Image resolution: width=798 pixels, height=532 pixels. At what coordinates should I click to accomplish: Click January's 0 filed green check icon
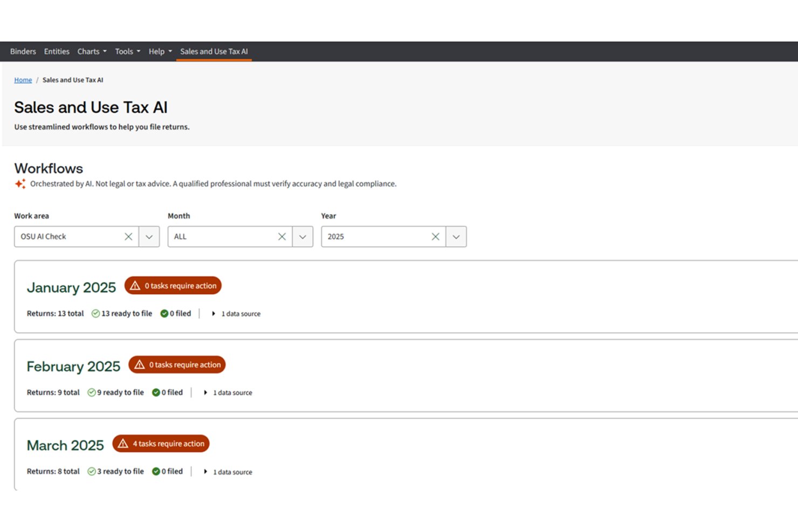point(164,314)
